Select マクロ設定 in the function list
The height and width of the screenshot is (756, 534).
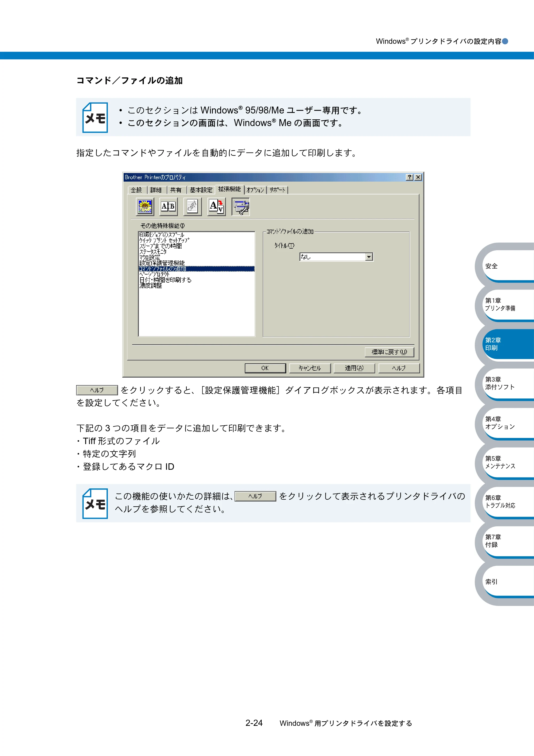click(x=197, y=257)
